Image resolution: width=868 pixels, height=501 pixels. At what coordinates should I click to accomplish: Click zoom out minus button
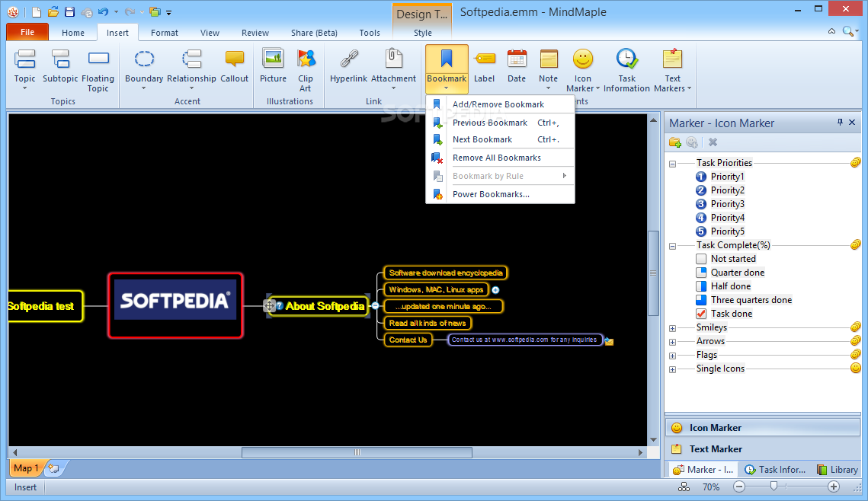coord(739,487)
